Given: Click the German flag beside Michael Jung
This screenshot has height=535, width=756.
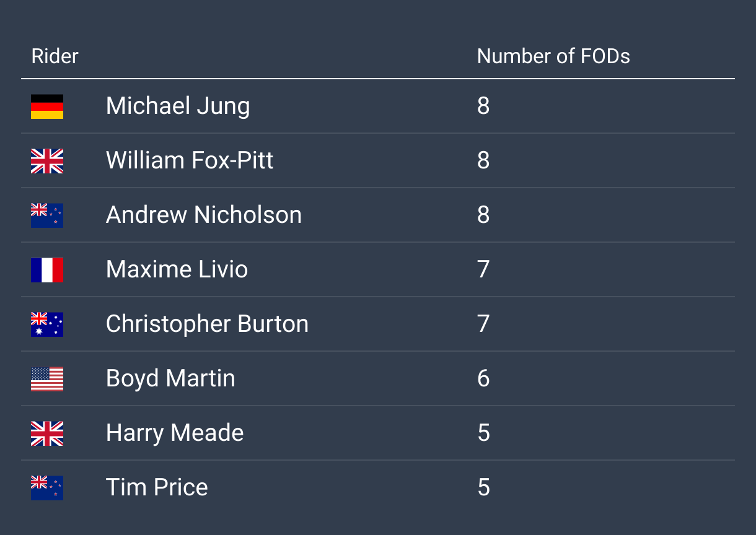Looking at the screenshot, I should 47,107.
